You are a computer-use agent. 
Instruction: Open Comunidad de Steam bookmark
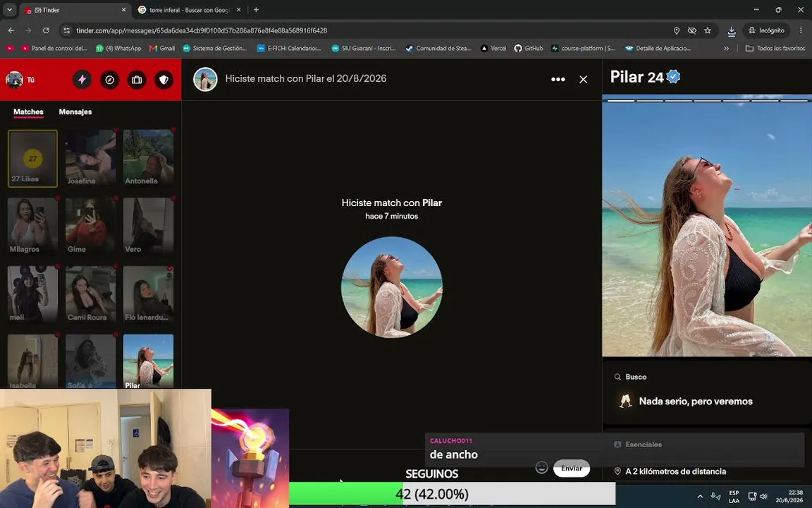coord(438,48)
